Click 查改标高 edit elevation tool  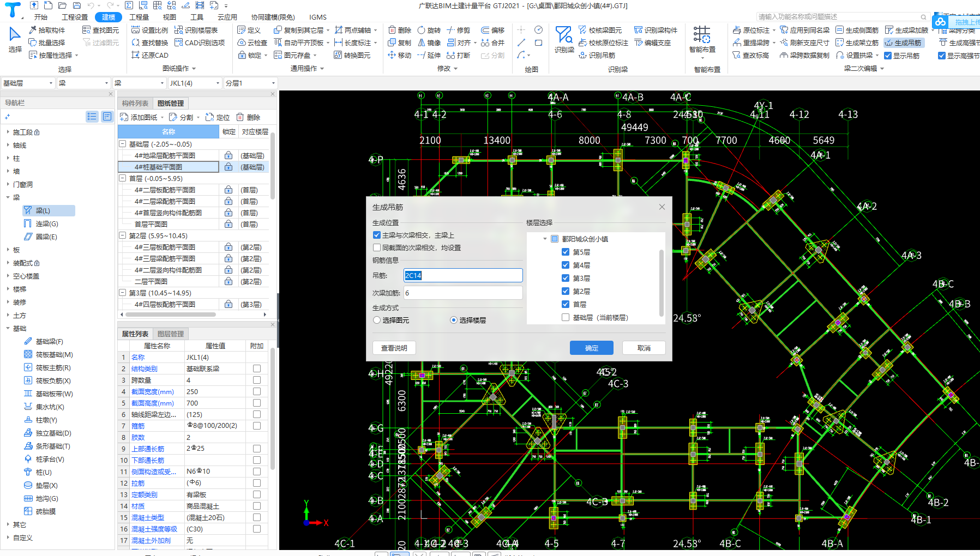tap(751, 55)
